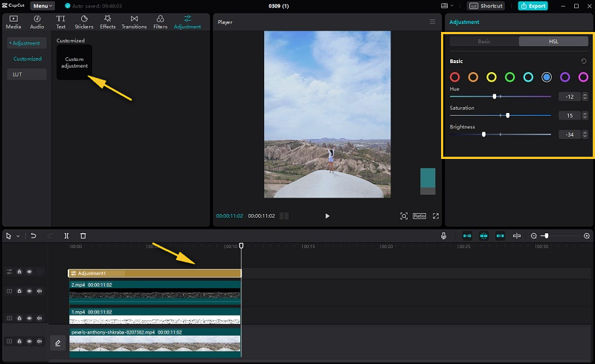Select the Adjustment1 clip on timeline
Image resolution: width=595 pixels, height=364 pixels.
click(x=155, y=273)
